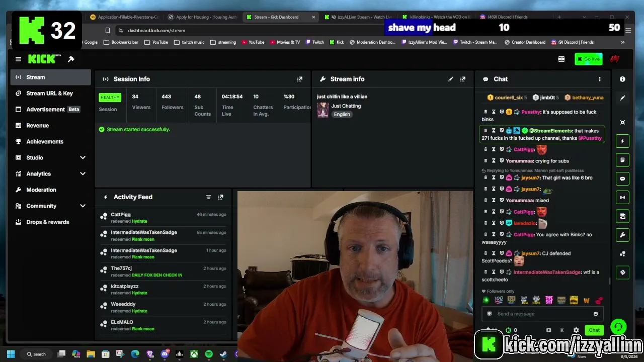Screen dimensions: 644x362
Task: Edit stream info with the pencil icon
Action: [x=451, y=79]
